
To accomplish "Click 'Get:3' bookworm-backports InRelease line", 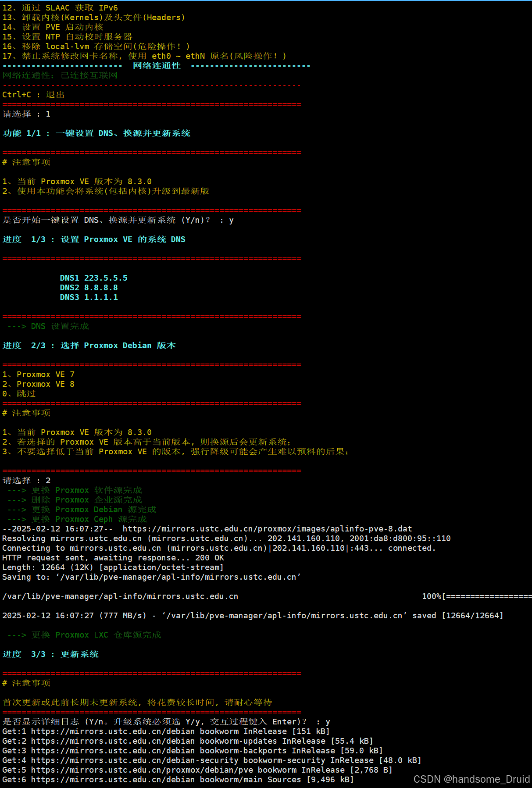I will click(x=193, y=751).
